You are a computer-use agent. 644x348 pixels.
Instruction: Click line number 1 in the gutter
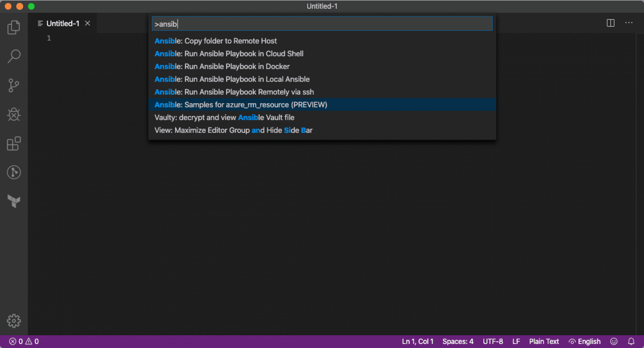49,38
